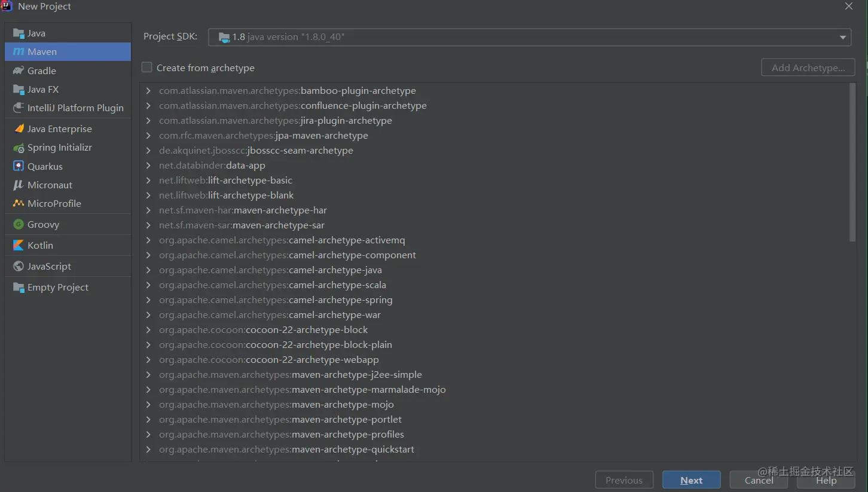
Task: Select Groovy project type
Action: coord(68,224)
